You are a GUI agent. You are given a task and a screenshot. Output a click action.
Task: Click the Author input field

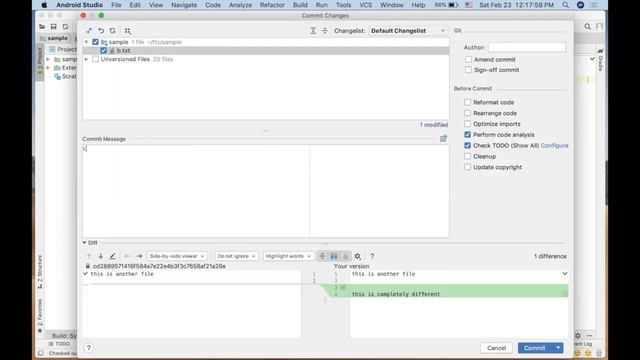point(527,47)
